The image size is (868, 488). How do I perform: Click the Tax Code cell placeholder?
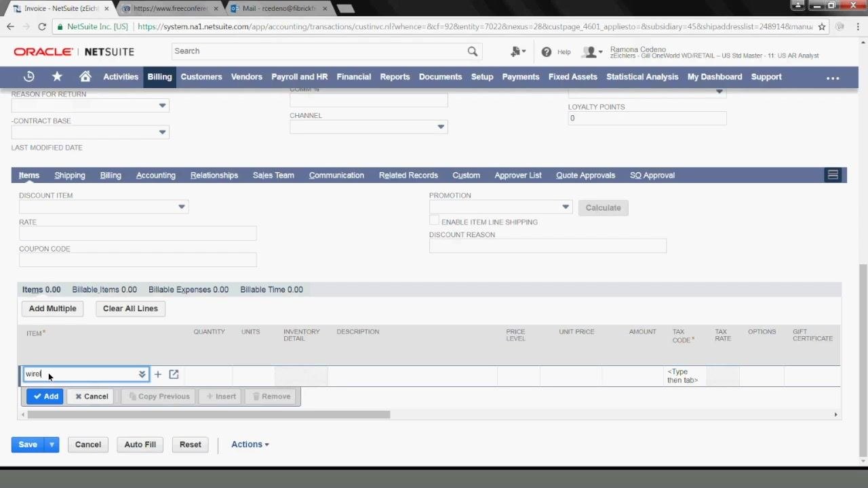[x=683, y=376]
